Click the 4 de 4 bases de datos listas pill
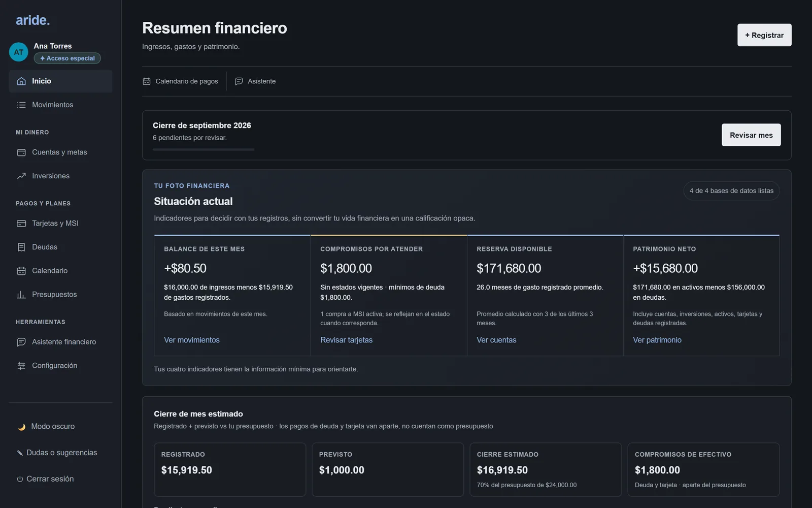Image resolution: width=812 pixels, height=508 pixels. click(731, 191)
